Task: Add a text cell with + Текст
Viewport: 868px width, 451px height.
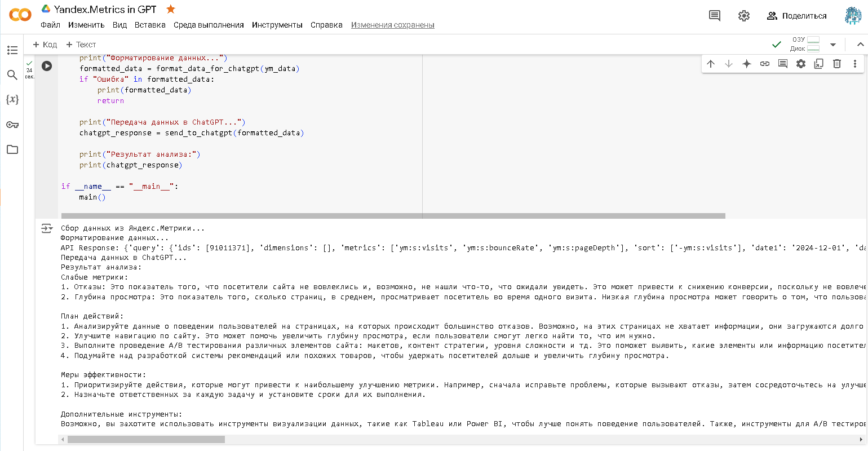Action: (81, 45)
